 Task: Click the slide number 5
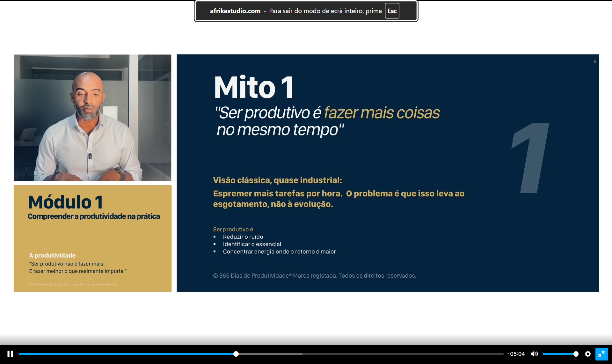(594, 62)
